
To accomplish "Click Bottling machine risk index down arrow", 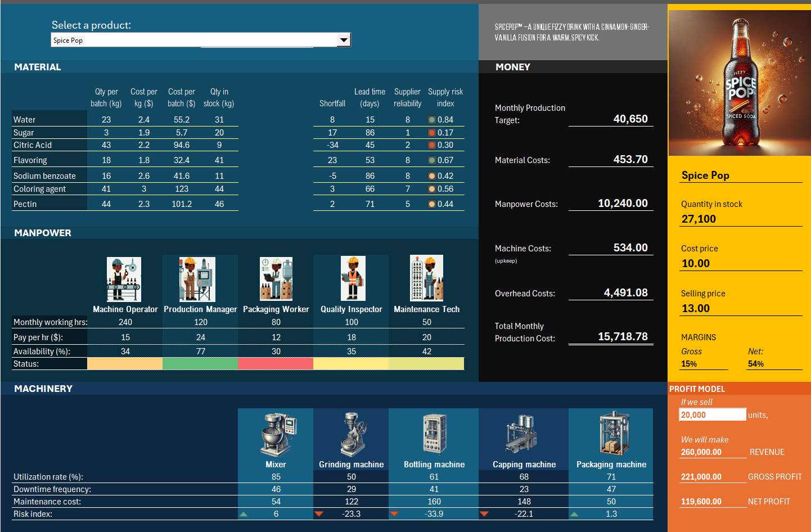I will click(x=394, y=514).
